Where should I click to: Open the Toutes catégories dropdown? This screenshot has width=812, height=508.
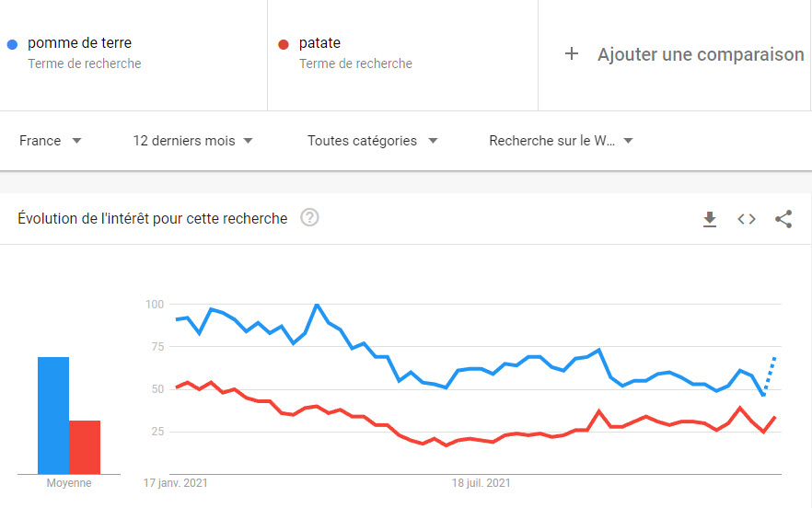click(372, 141)
